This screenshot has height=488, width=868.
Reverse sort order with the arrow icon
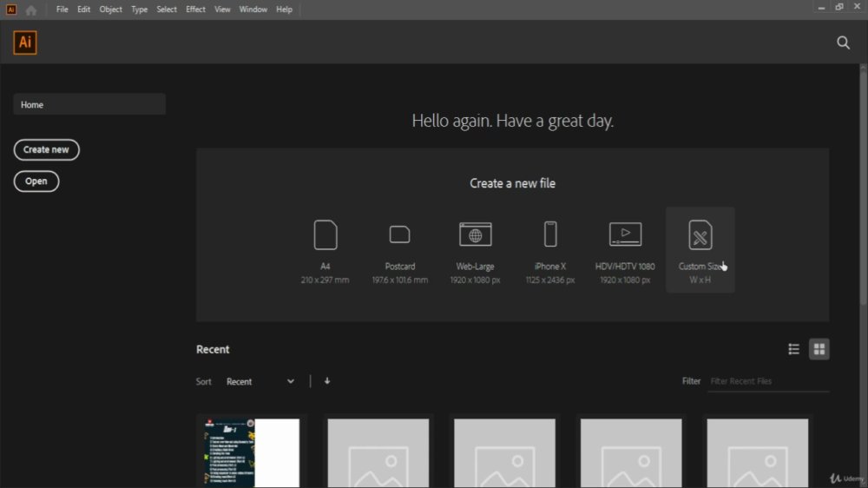click(327, 381)
